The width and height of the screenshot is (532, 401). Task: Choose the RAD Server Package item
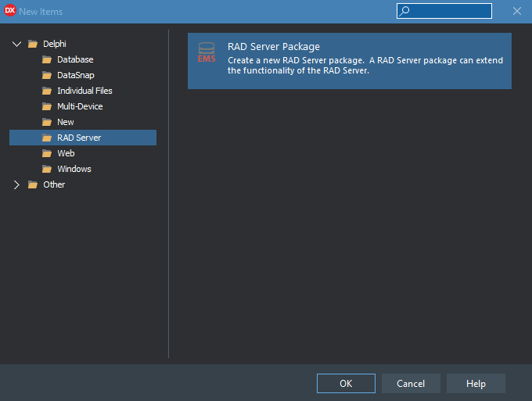[x=350, y=61]
